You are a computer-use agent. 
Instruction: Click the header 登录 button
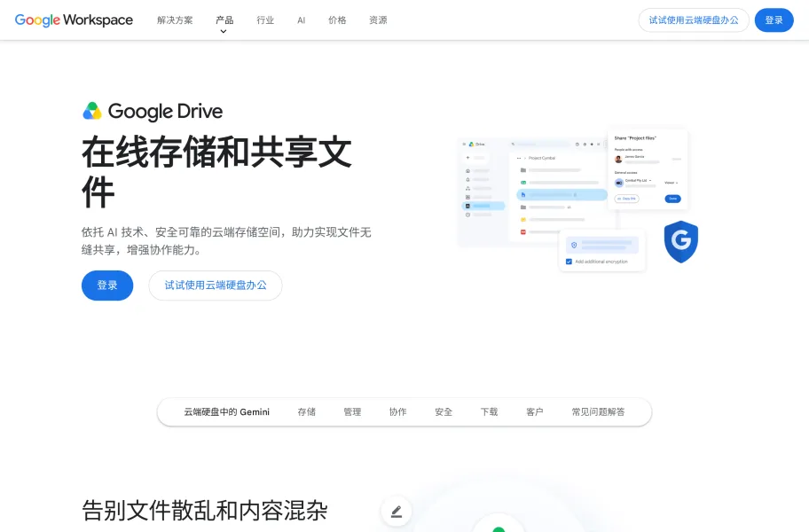coord(774,20)
